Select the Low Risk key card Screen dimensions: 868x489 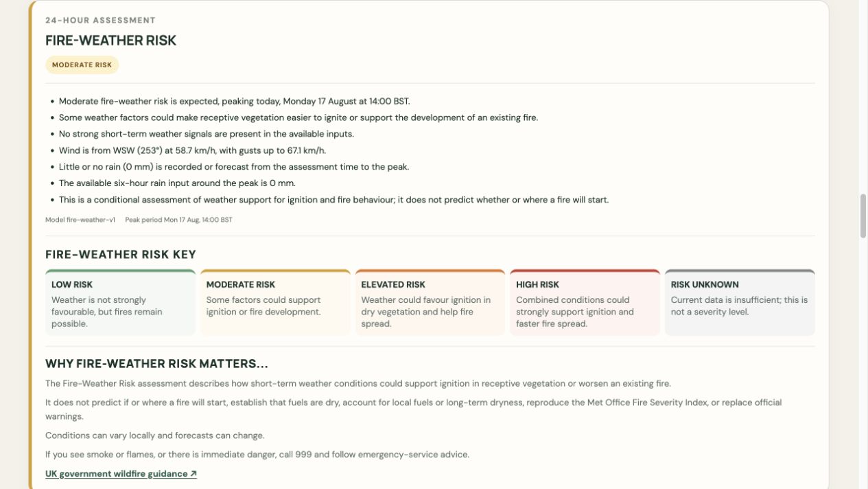[x=121, y=303]
